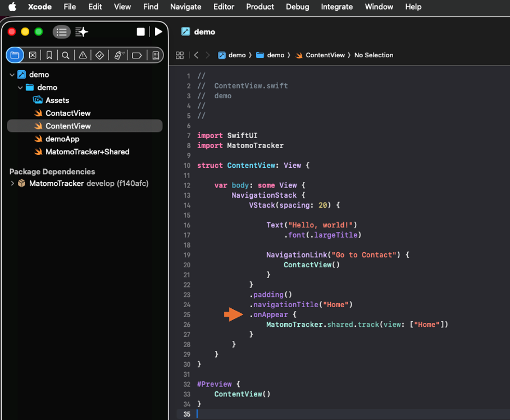Select the Project navigator folder tab
Screen dimensions: 510x420
pos(15,55)
